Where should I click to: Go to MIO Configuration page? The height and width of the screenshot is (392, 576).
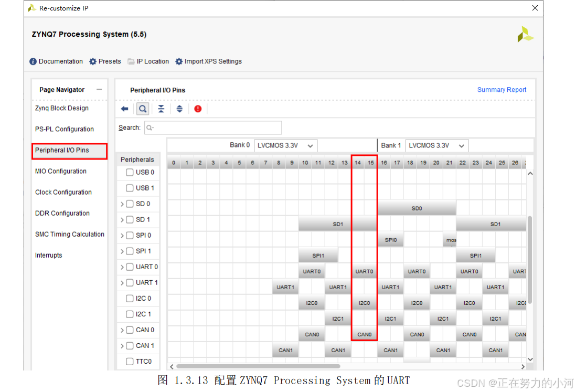[x=61, y=171]
